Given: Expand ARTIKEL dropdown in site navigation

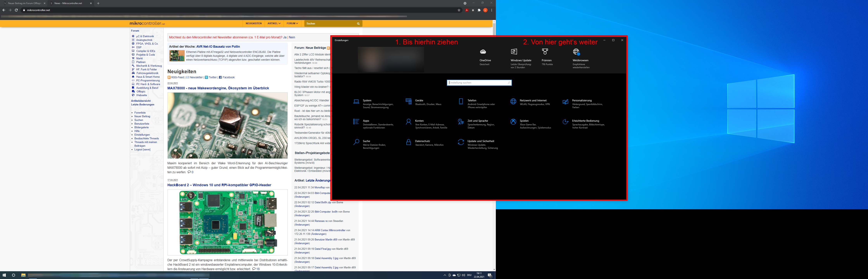Looking at the screenshot, I should pyautogui.click(x=274, y=24).
